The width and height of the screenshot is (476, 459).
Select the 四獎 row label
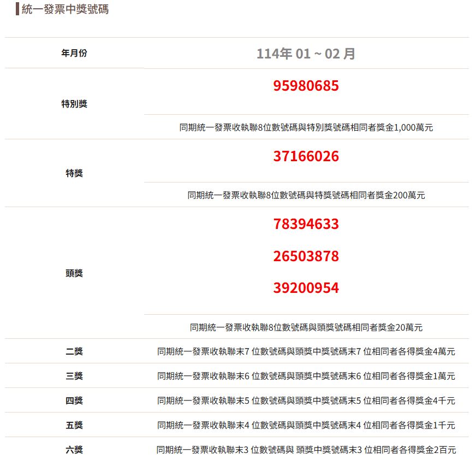(74, 401)
